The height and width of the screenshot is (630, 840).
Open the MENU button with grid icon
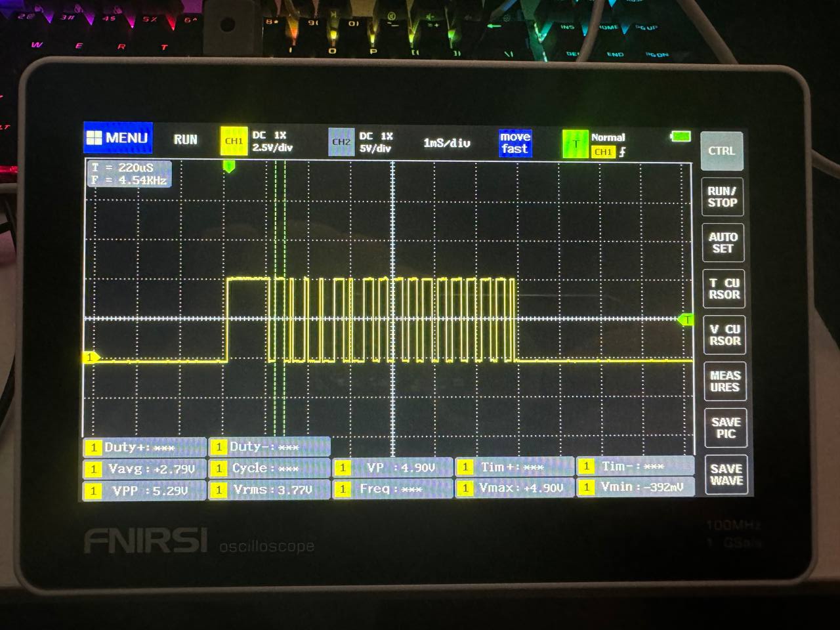(118, 138)
